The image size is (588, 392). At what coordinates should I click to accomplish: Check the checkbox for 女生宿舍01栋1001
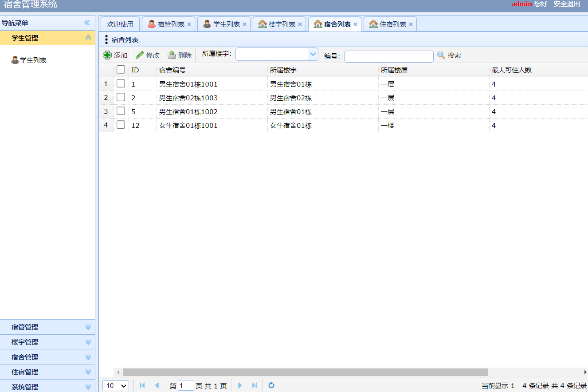121,125
